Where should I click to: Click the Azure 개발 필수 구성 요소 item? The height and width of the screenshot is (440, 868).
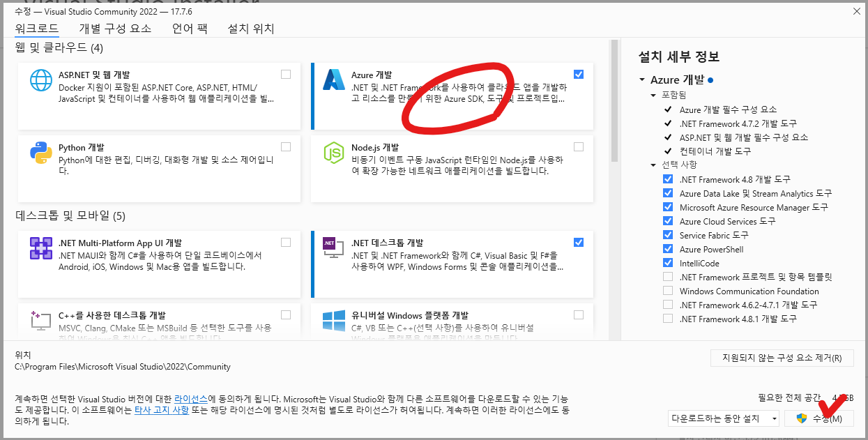[x=728, y=109]
